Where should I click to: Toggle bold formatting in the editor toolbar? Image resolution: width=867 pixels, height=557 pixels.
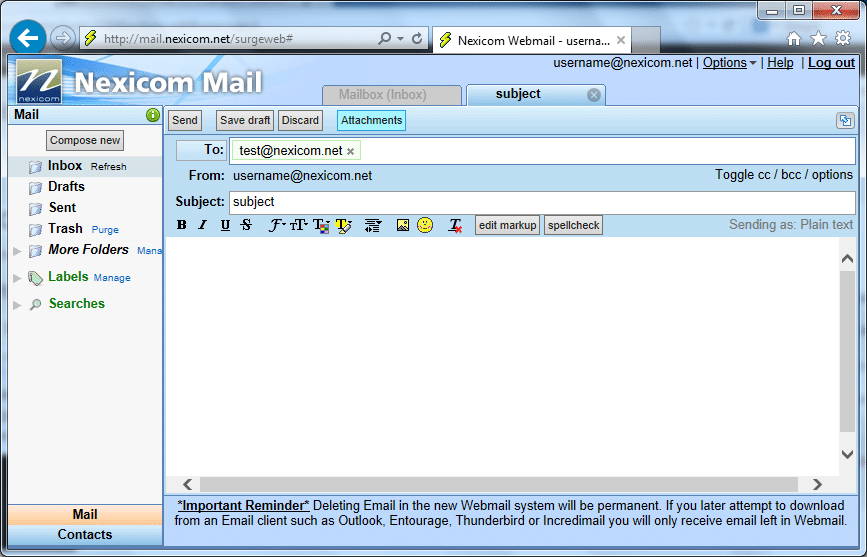181,225
